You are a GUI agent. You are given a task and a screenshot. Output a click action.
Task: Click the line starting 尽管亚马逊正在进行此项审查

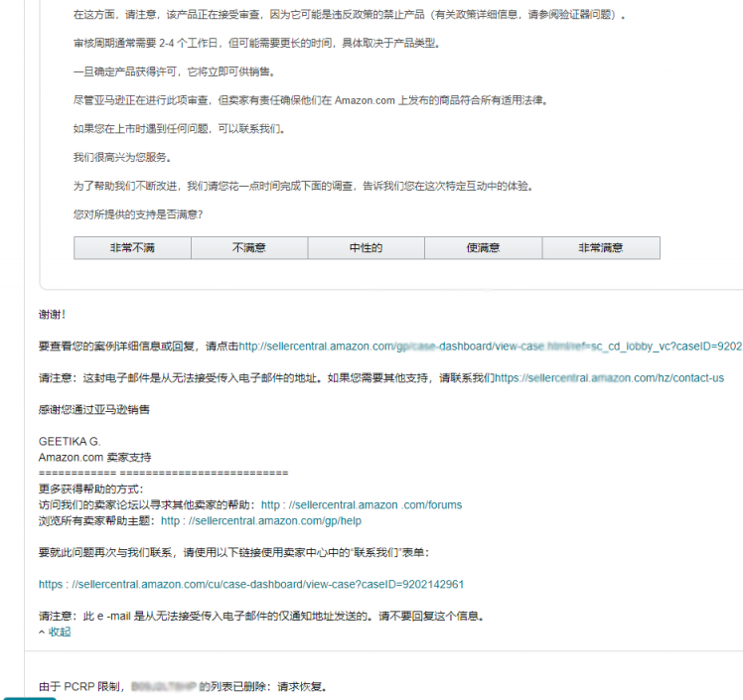tap(311, 100)
